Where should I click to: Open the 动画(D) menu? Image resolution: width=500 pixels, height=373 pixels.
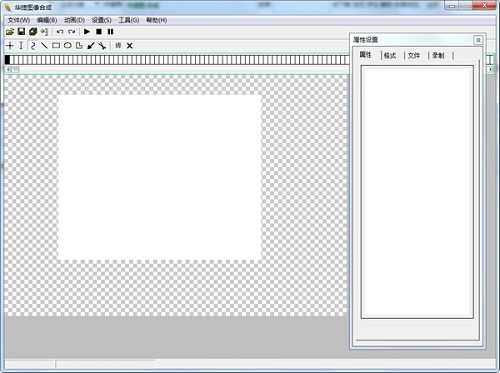point(74,20)
